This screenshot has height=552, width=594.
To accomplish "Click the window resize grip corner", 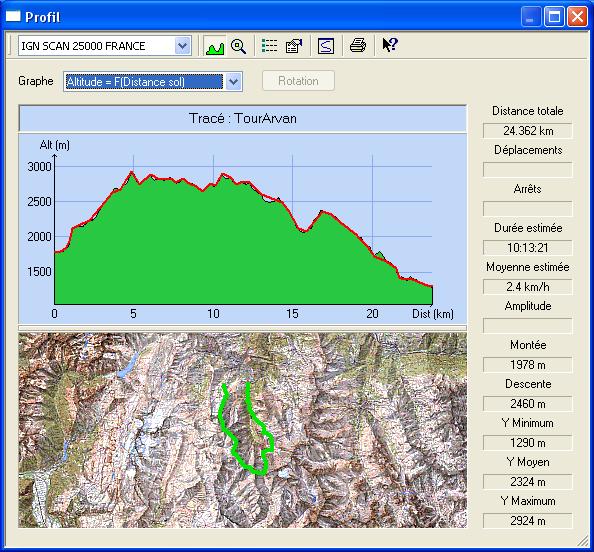I will pyautogui.click(x=583, y=541).
